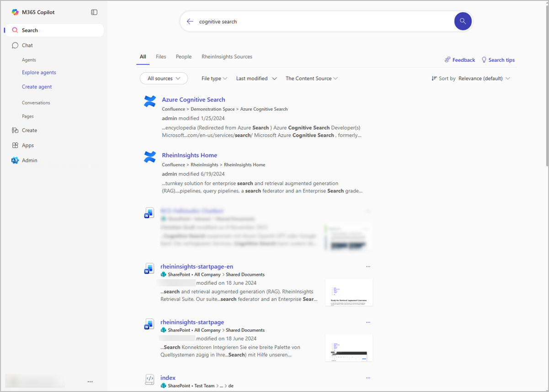
Task: Click the blue search magnifier button
Action: pos(463,21)
